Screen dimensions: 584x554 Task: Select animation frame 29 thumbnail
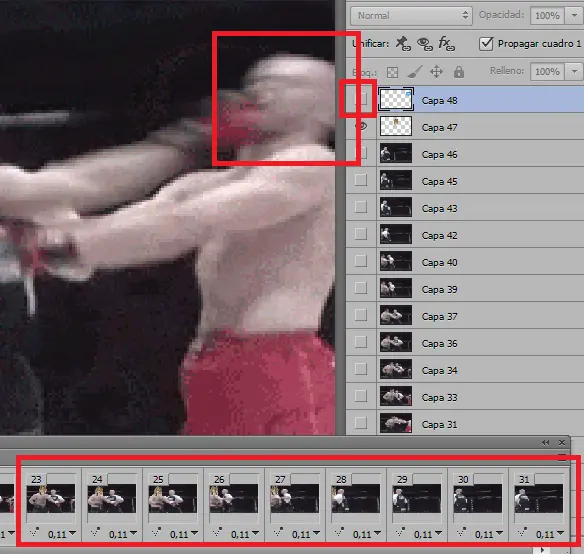(417, 498)
